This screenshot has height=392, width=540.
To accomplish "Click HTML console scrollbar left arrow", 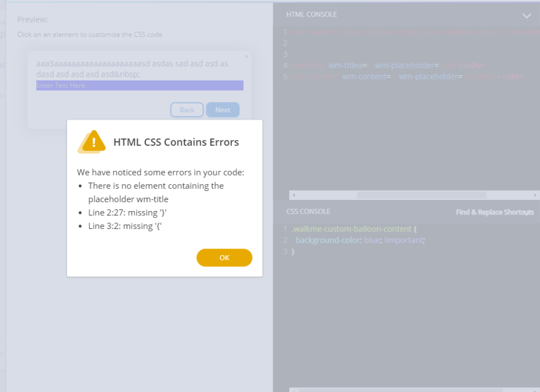I will point(293,195).
